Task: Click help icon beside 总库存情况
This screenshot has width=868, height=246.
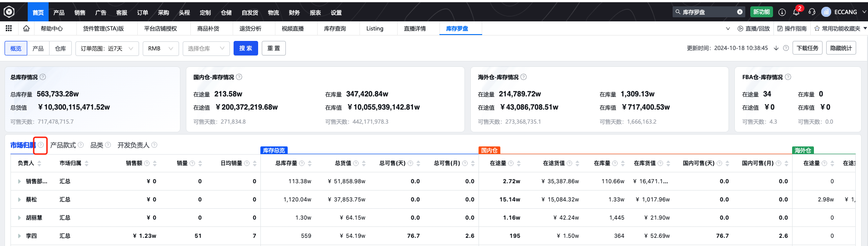Action: [43, 77]
